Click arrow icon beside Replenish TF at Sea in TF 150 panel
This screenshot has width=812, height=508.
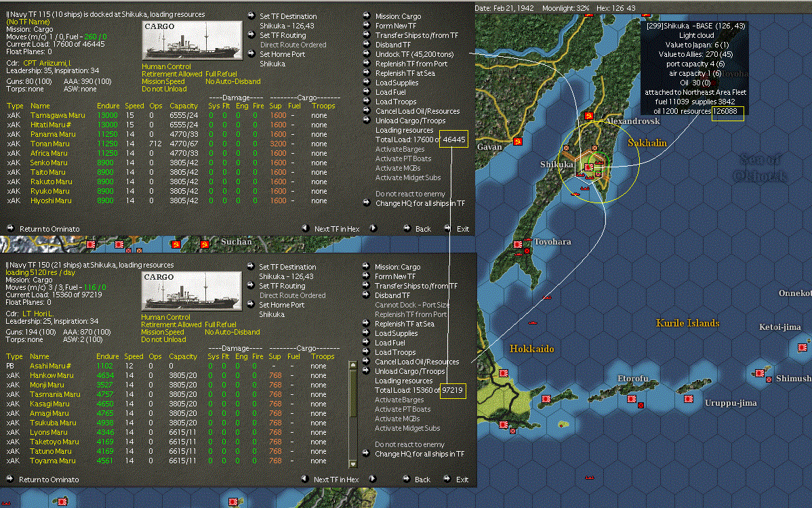366,323
